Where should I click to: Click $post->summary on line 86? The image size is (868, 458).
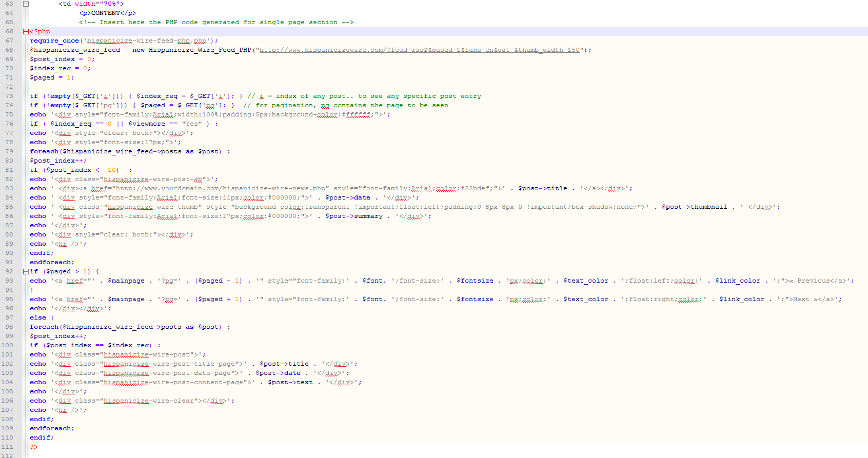point(353,216)
